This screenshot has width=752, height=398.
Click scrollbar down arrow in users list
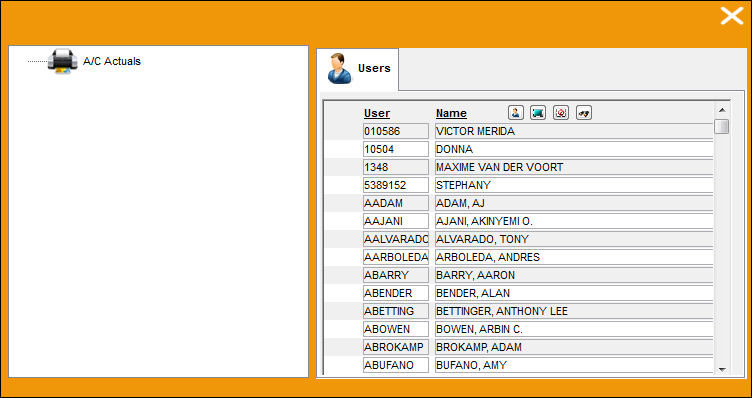(x=722, y=370)
